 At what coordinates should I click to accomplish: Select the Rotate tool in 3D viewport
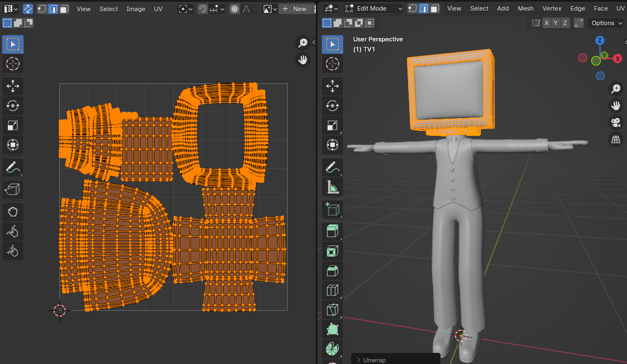pos(333,106)
